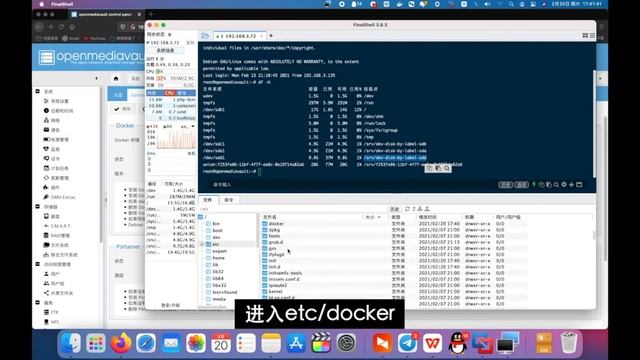640x360 pixels.
Task: Switch to the 文件 tab
Action: [x=208, y=200]
